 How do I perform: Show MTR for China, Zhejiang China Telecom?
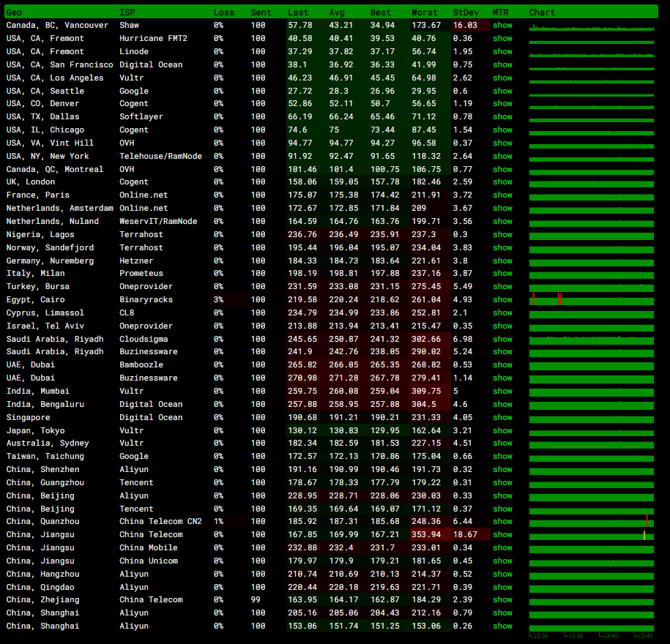[x=502, y=600]
